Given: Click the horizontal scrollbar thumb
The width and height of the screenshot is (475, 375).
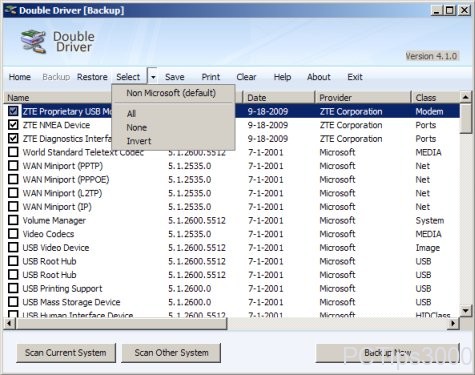Looking at the screenshot, I should coord(121,323).
